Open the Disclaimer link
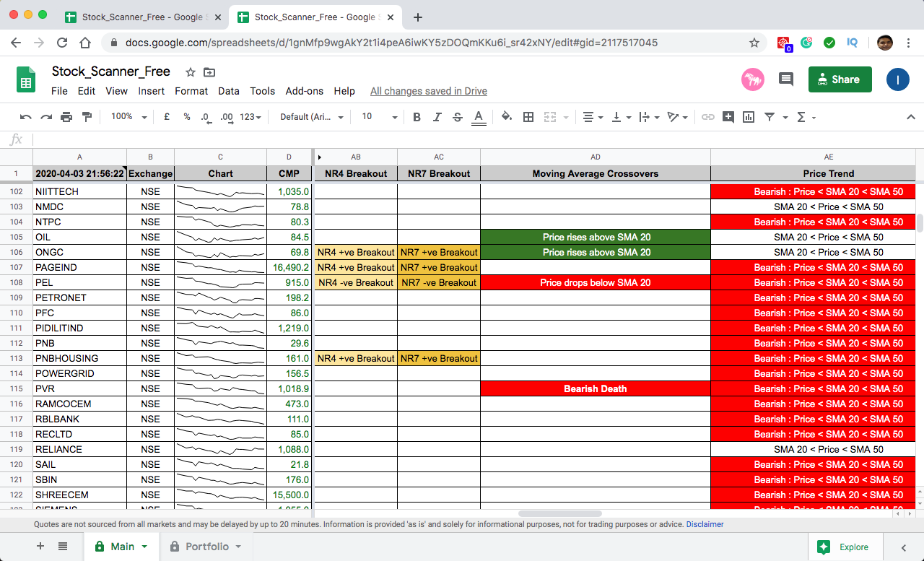This screenshot has width=924, height=561. (x=705, y=524)
